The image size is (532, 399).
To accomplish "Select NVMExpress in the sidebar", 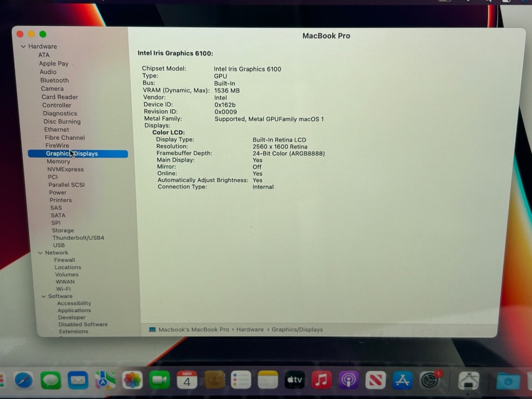I will pyautogui.click(x=66, y=169).
